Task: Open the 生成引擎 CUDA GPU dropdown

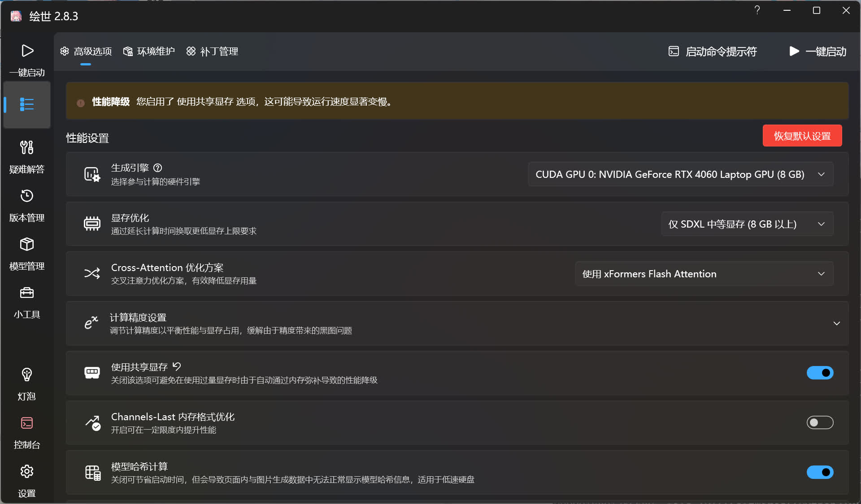Action: [x=680, y=174]
